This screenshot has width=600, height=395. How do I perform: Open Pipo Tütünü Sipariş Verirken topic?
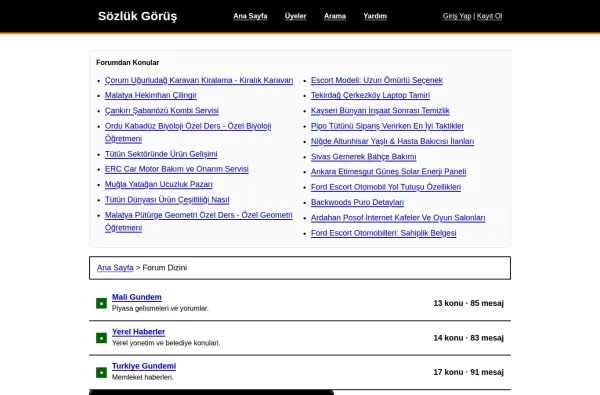click(387, 126)
